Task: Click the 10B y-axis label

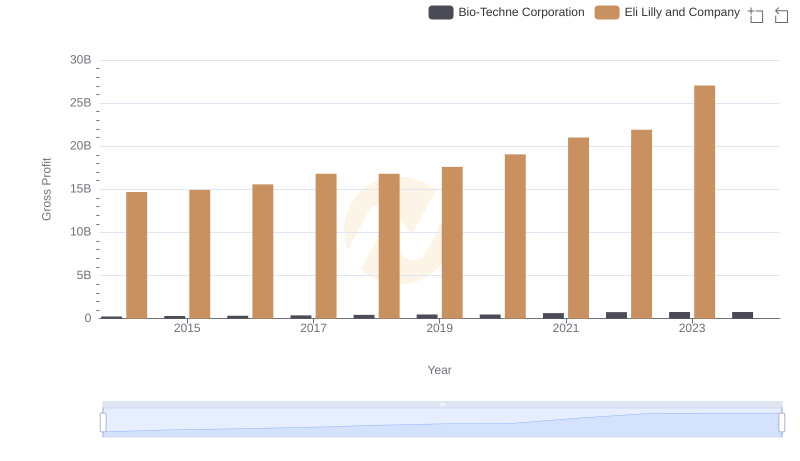Action: coord(81,232)
